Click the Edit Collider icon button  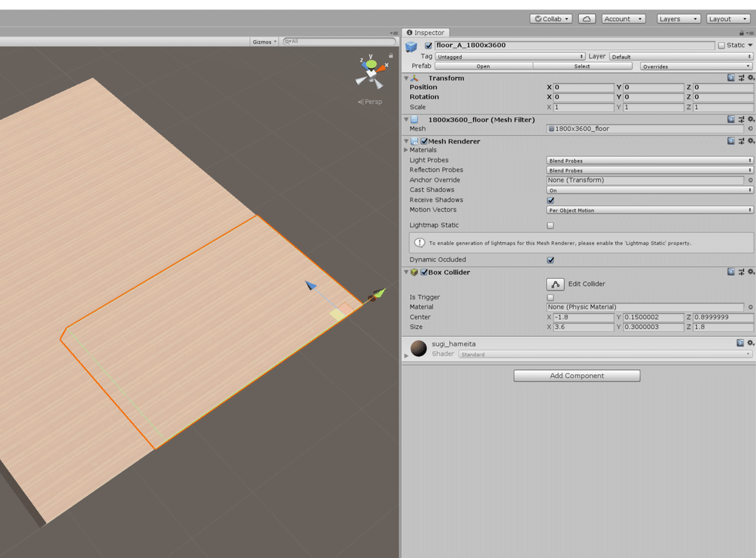(555, 284)
